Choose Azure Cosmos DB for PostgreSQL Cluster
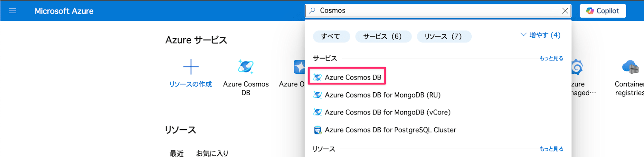 384,130
